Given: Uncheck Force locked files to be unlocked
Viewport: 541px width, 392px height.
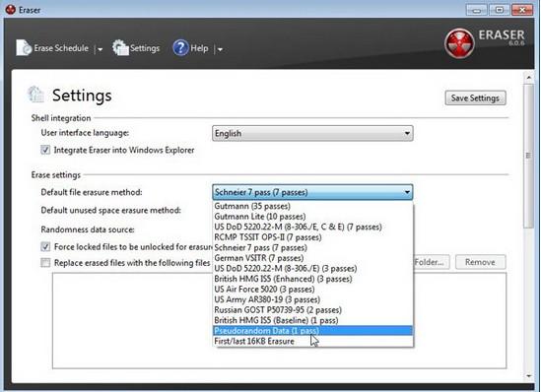Looking at the screenshot, I should click(x=45, y=246).
